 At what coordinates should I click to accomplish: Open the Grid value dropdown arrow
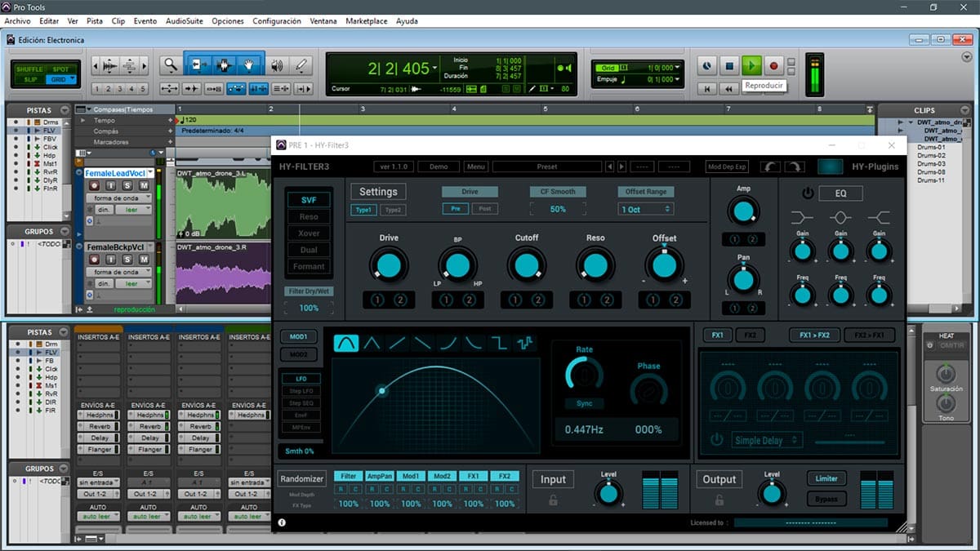[677, 68]
